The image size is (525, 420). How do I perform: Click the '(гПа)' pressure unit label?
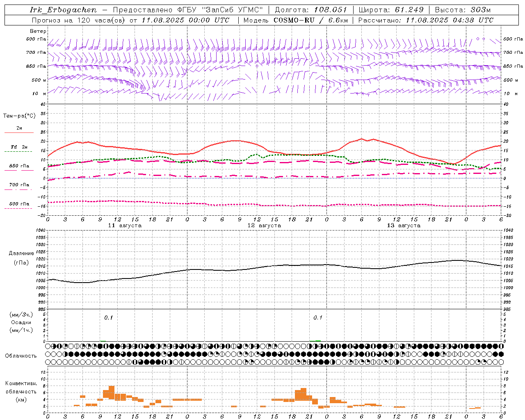pyautogui.click(x=21, y=262)
